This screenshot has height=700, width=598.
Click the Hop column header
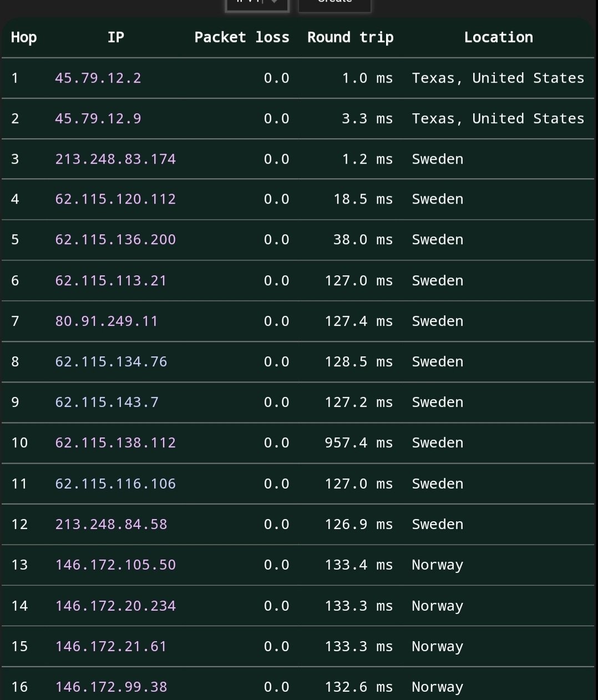(24, 38)
